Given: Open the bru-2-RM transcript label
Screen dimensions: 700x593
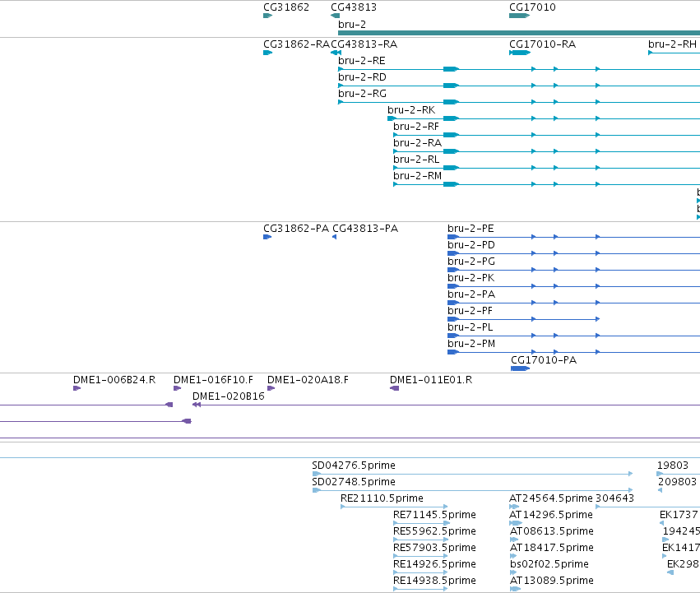Looking at the screenshot, I should (x=417, y=176).
